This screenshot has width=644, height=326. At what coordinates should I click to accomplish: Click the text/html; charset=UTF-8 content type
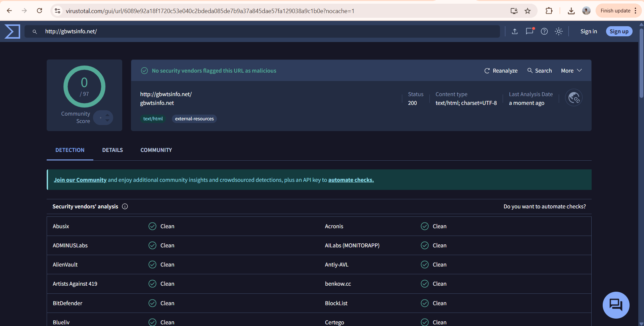coord(466,103)
